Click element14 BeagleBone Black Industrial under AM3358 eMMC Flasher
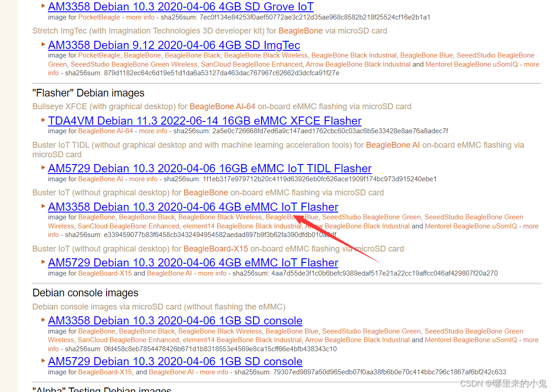554x392 pixels. click(x=242, y=226)
